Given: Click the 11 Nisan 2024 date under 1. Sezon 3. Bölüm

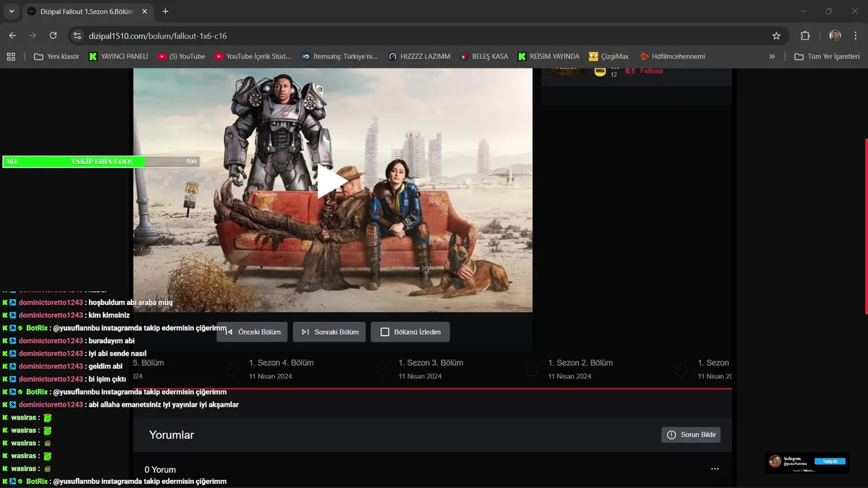Looking at the screenshot, I should coord(420,376).
